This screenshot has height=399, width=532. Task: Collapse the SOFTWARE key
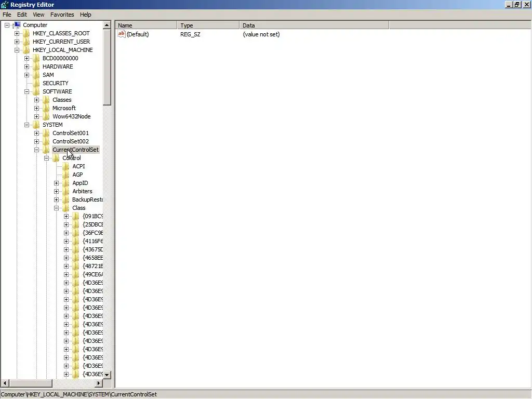click(x=26, y=91)
